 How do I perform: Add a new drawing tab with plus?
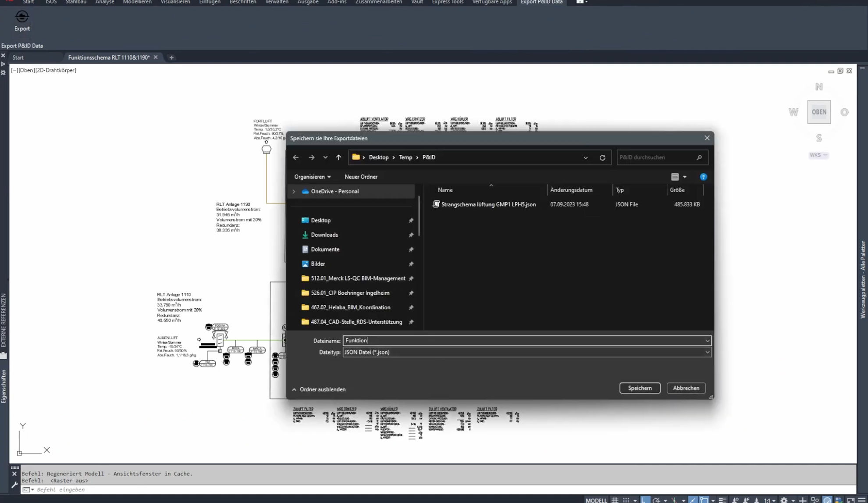[171, 57]
